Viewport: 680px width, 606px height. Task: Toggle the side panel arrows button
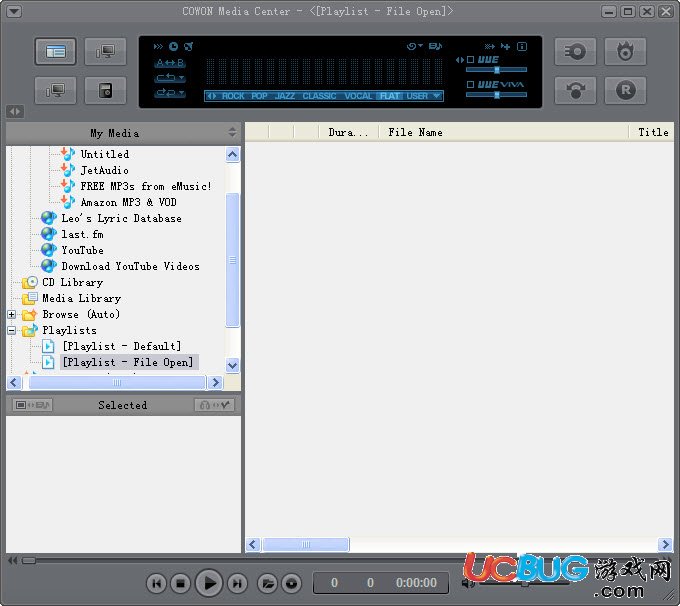15,111
